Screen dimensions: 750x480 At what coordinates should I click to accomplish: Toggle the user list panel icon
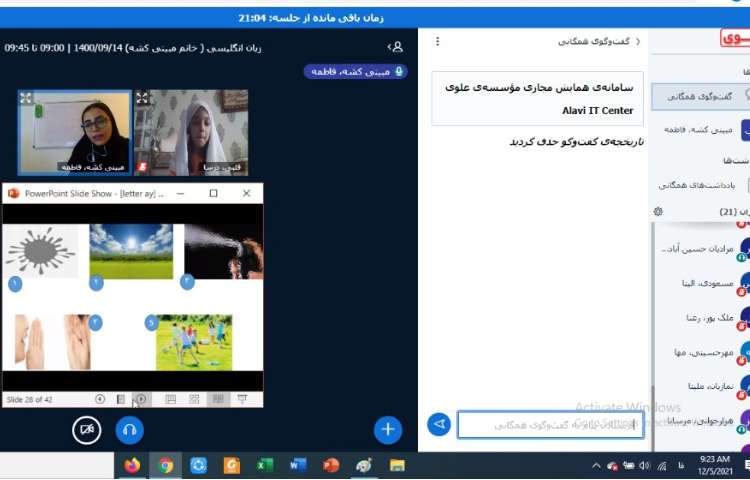click(x=395, y=47)
